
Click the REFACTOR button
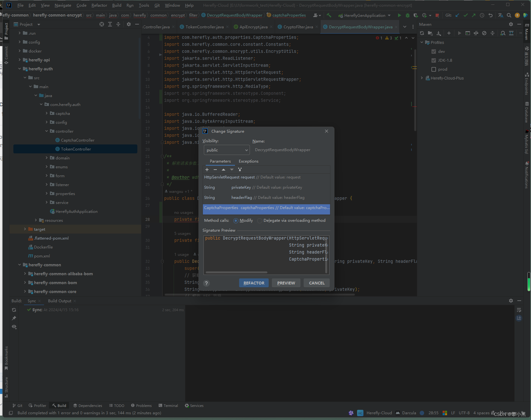[x=254, y=283]
